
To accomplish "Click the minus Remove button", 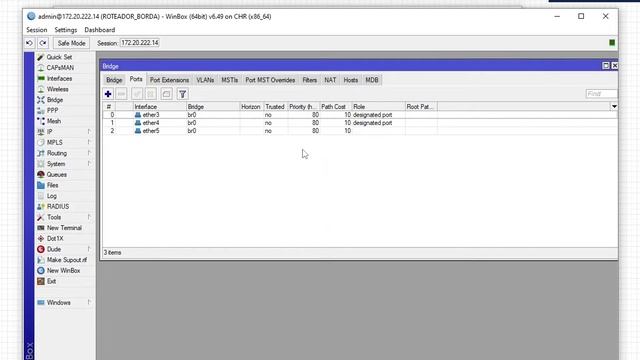I will click(x=121, y=94).
